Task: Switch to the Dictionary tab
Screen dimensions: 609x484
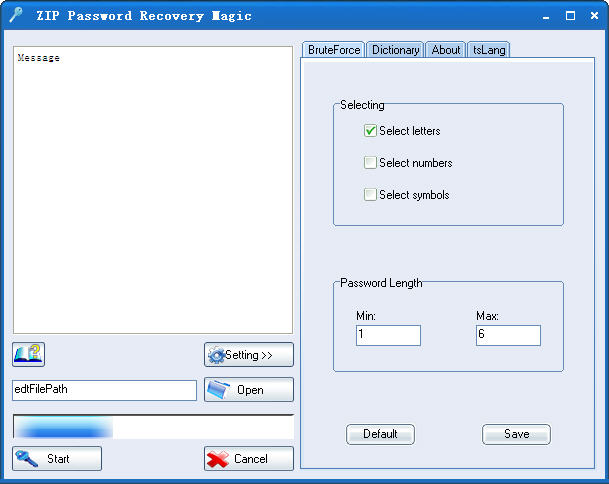Action: coord(395,50)
